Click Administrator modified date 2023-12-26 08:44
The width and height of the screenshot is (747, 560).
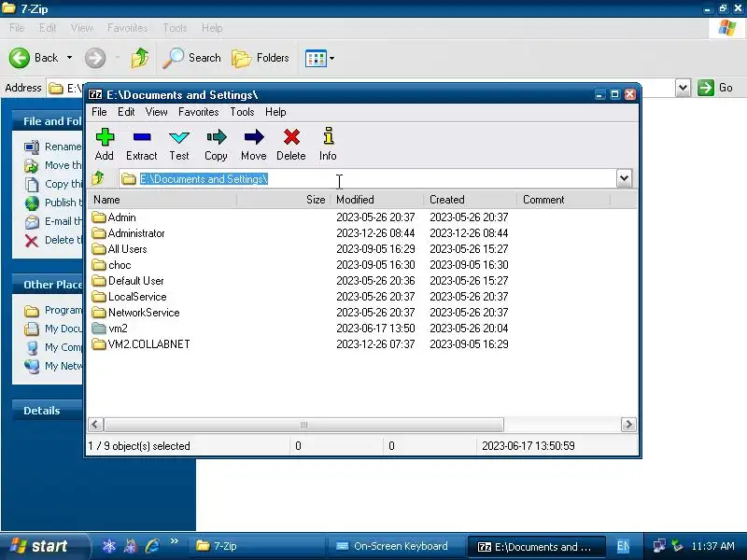point(375,232)
